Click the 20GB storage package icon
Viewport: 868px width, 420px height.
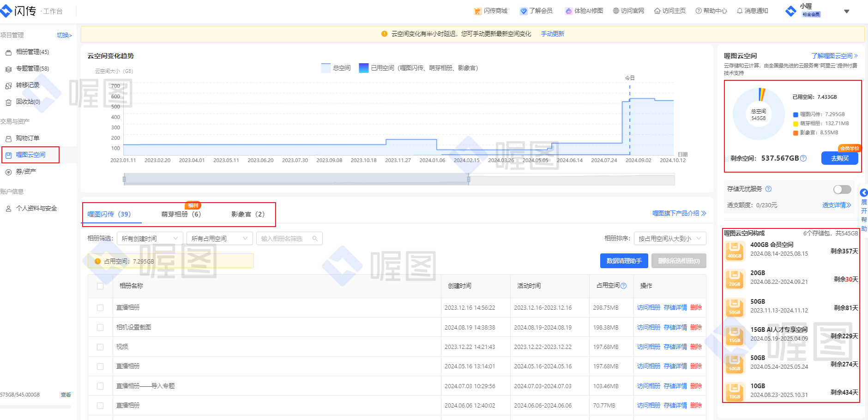[735, 279]
